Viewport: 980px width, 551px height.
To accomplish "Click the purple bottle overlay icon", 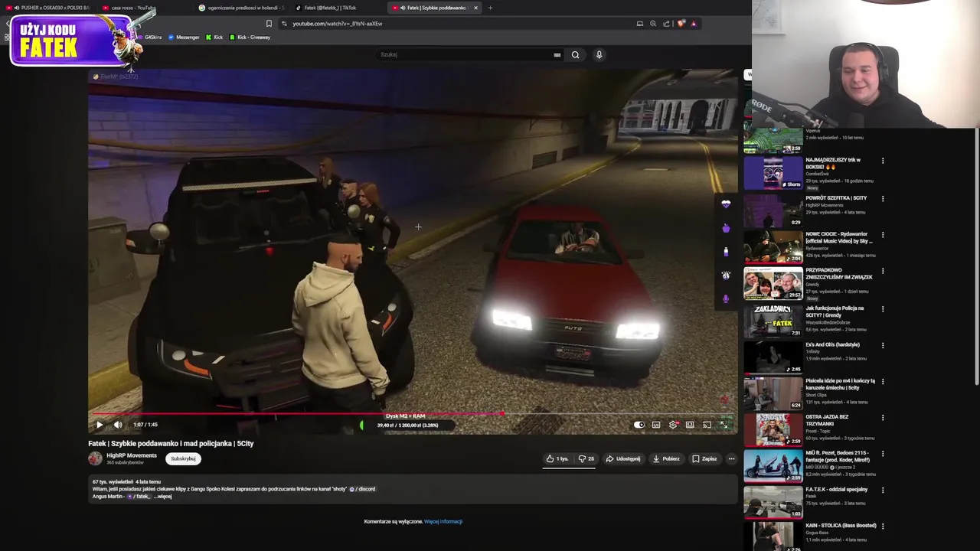I will 726,251.
